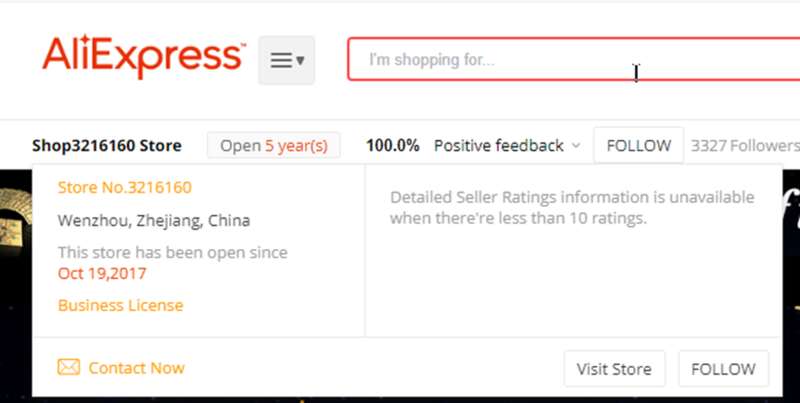800x403 pixels.
Task: Click the Wenzhou, Zhejiang, China location text
Action: click(154, 221)
